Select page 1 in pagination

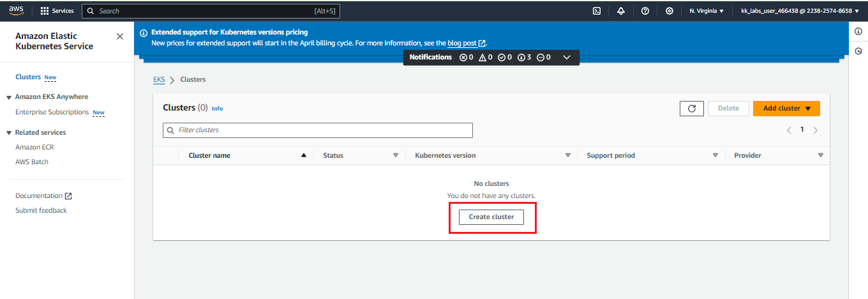[x=802, y=130]
